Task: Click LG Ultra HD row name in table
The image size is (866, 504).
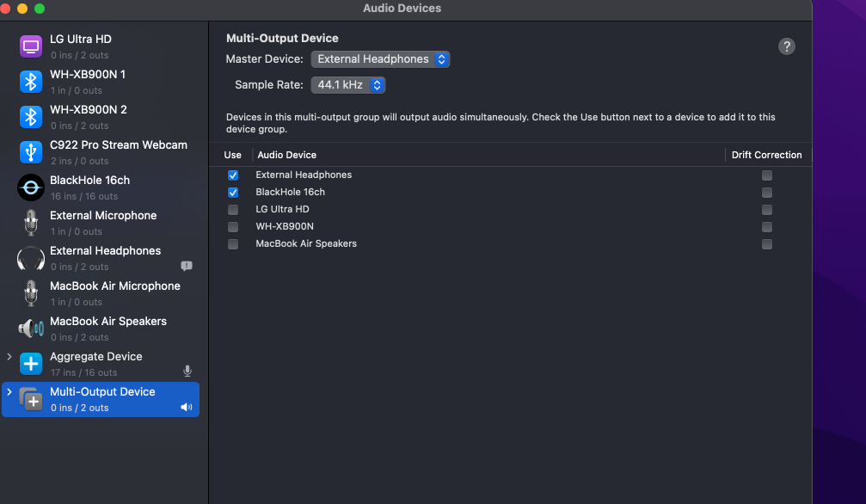Action: tap(282, 209)
